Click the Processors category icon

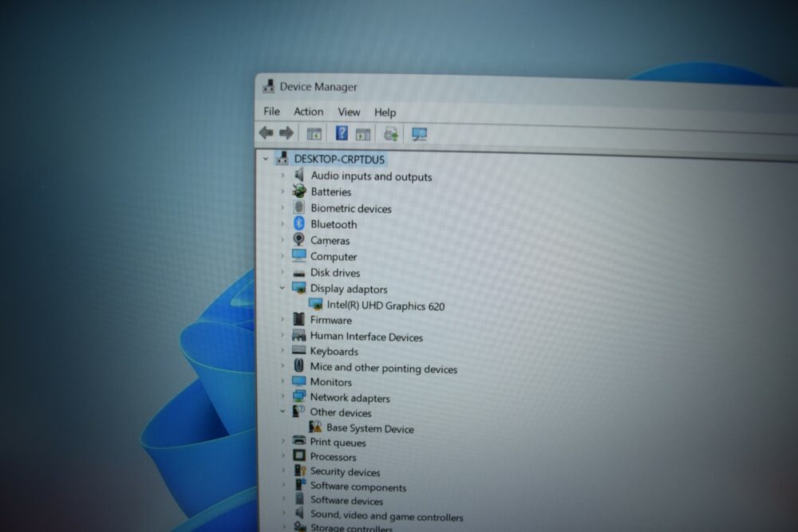coord(299,455)
